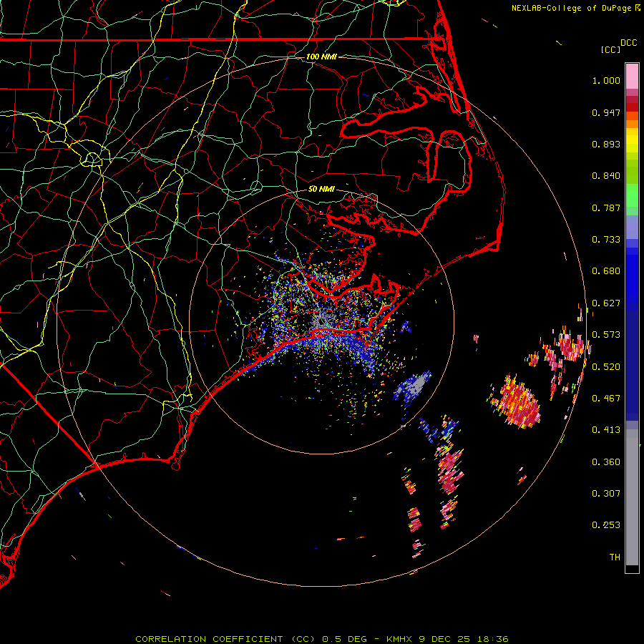
Task: Click the [CC] units label
Action: pyautogui.click(x=610, y=49)
